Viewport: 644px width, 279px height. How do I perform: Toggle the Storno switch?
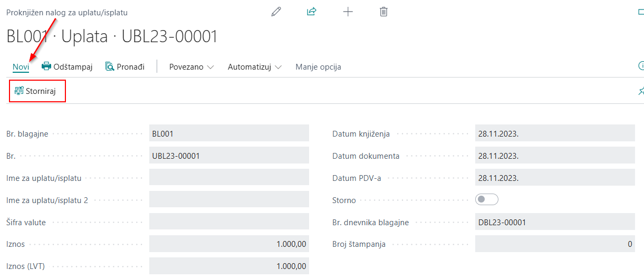tap(487, 200)
